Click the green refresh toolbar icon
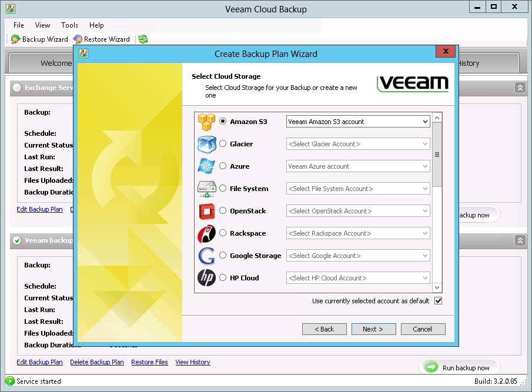Screen dimensions: 532x392 (143, 39)
